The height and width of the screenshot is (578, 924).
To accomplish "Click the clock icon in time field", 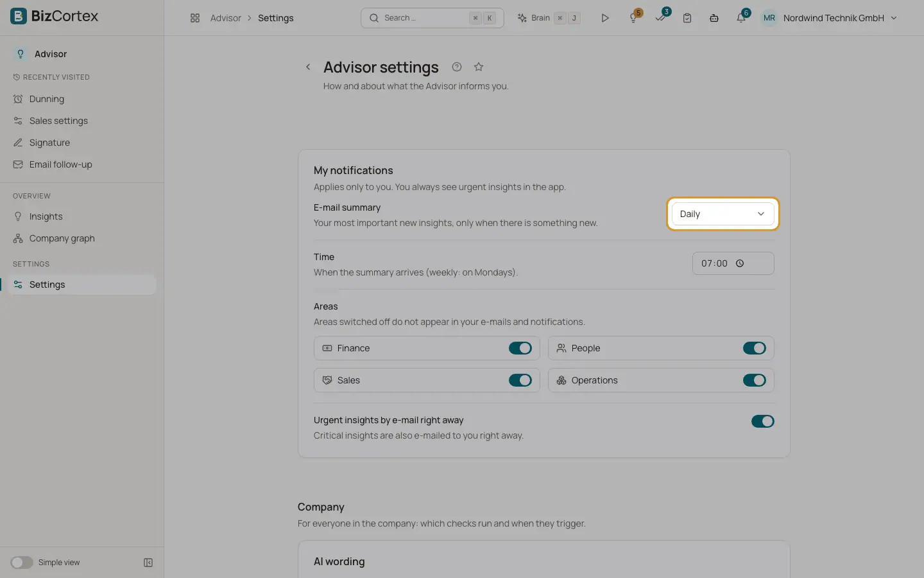I will 740,263.
